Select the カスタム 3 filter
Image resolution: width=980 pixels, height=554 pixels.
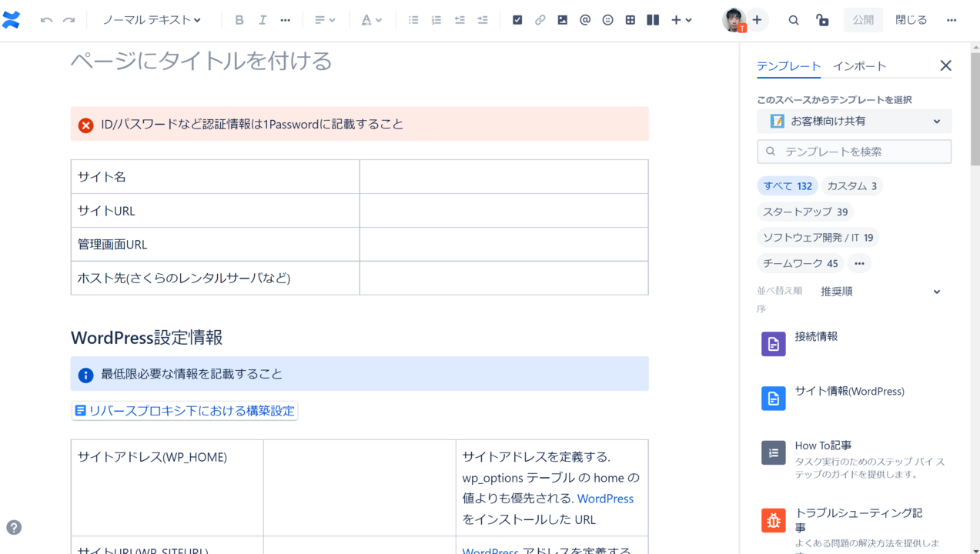[x=852, y=186]
